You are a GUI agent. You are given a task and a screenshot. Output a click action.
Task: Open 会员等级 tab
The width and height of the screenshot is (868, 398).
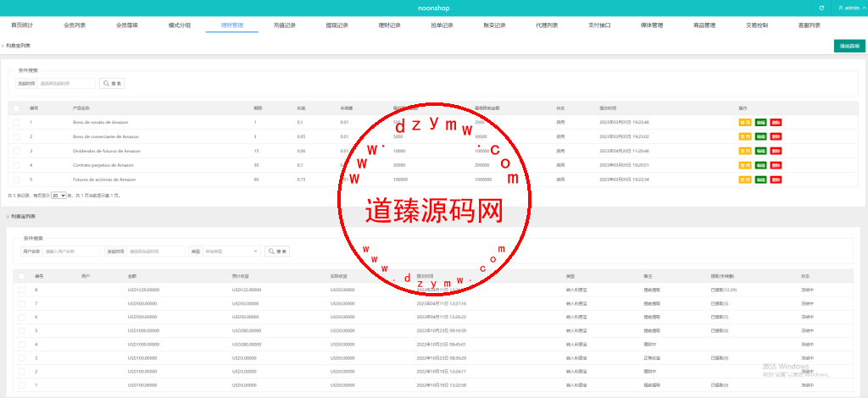tap(127, 25)
